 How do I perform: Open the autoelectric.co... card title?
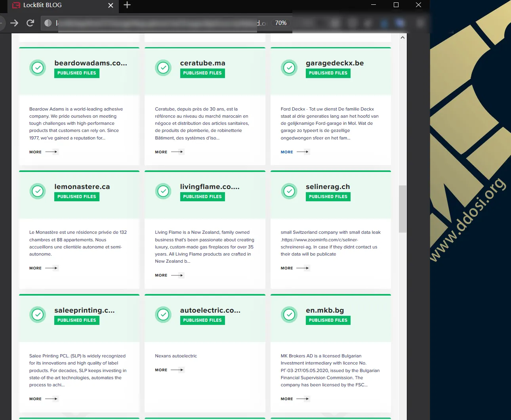(210, 310)
